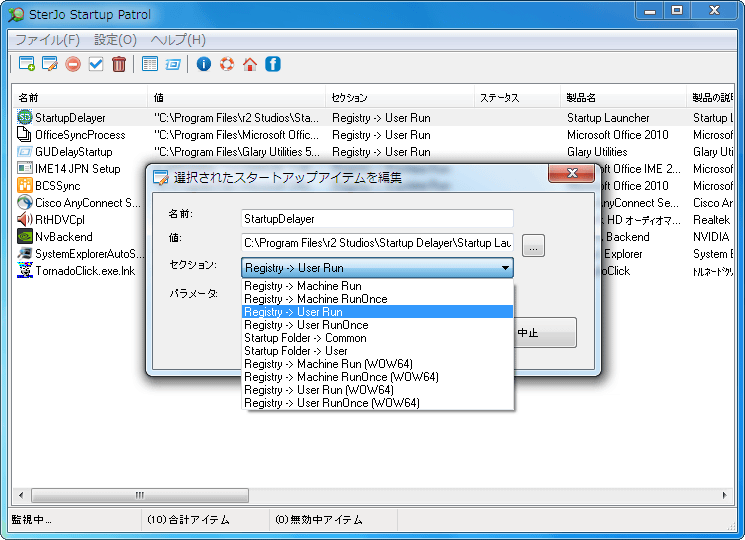Click the NvBackend NVIDIA icon

pyautogui.click(x=25, y=236)
